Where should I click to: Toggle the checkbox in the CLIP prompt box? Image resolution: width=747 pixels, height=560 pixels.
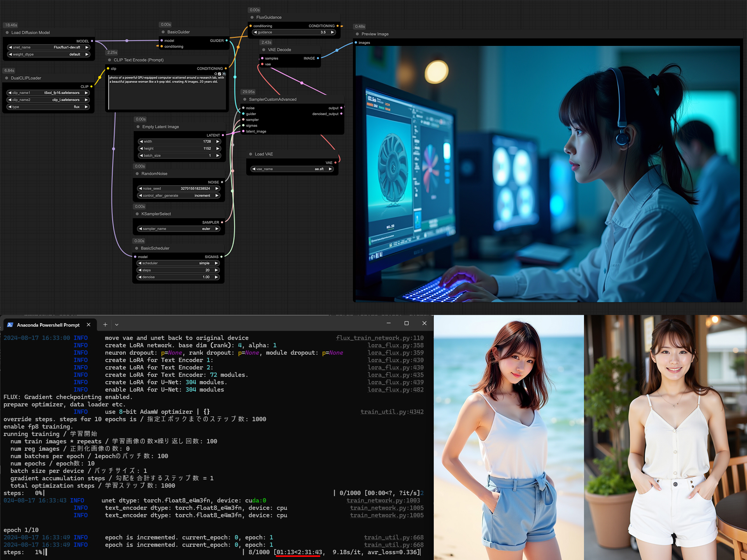[220, 73]
